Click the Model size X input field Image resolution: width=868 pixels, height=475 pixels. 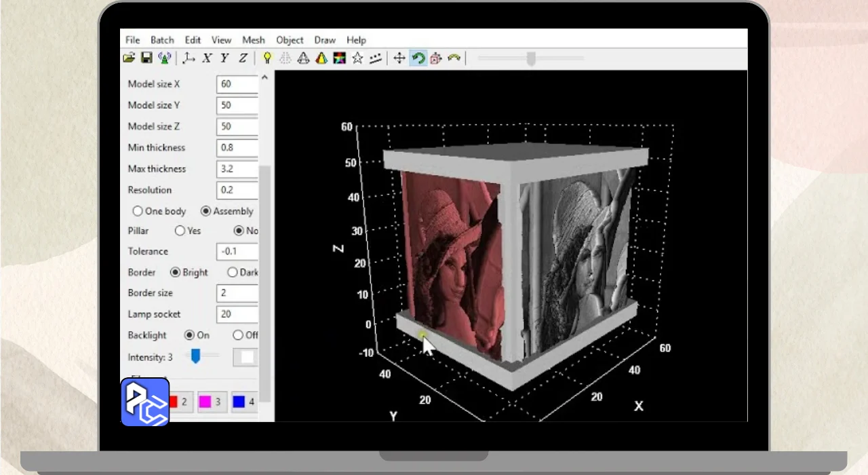point(237,84)
